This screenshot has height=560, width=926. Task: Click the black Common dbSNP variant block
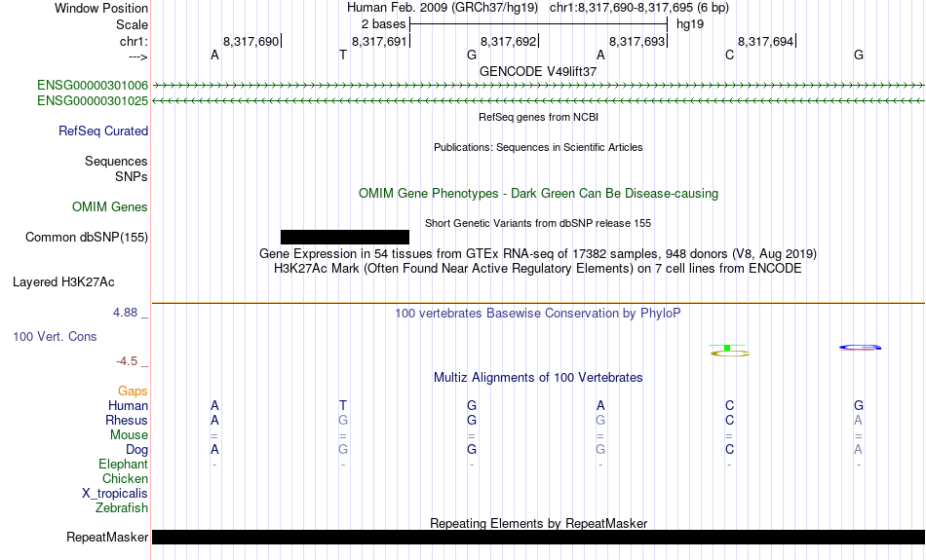coord(345,238)
